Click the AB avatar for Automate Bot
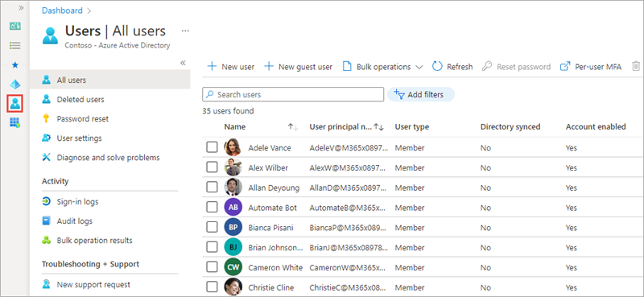Image resolution: width=644 pixels, height=297 pixels. [233, 207]
